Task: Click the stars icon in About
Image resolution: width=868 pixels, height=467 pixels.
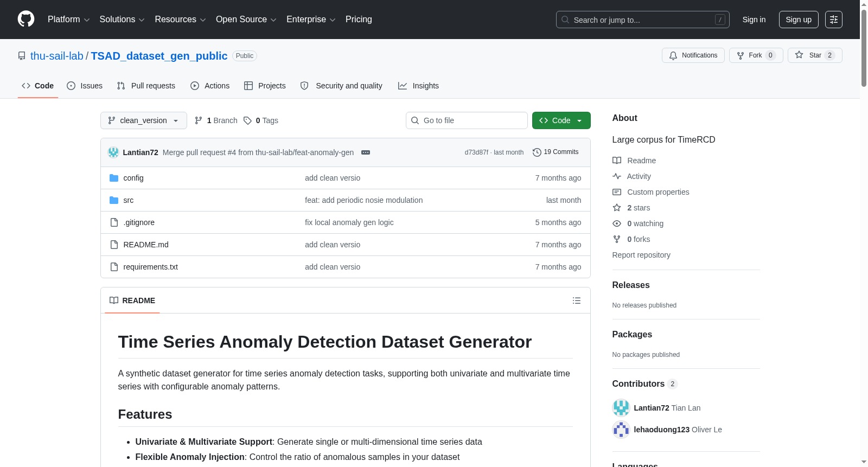Action: tap(617, 208)
